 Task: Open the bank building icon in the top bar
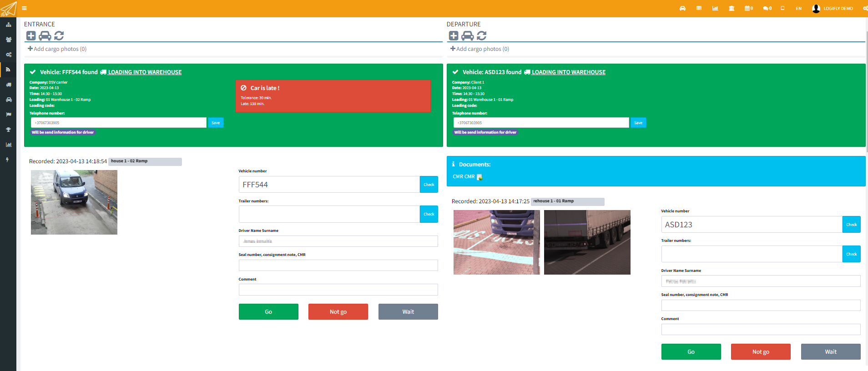point(732,8)
